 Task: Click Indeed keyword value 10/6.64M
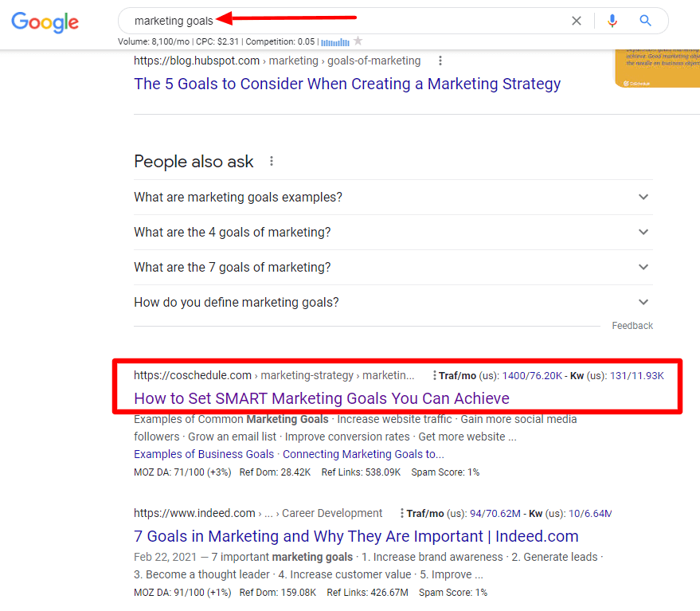tap(590, 514)
